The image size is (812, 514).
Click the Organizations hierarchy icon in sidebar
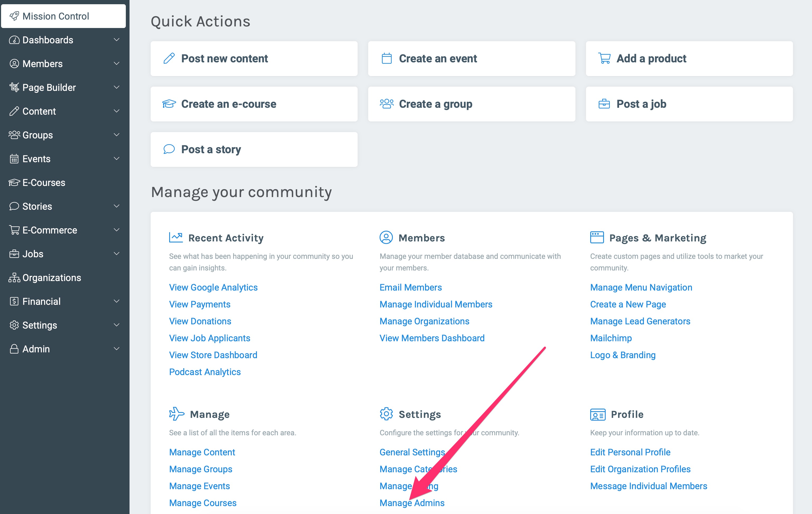[x=14, y=277]
